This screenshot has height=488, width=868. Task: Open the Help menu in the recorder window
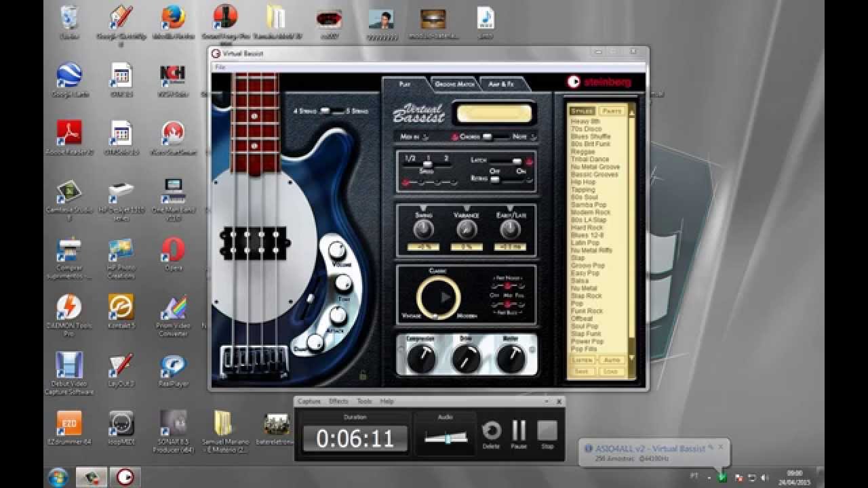tap(387, 401)
